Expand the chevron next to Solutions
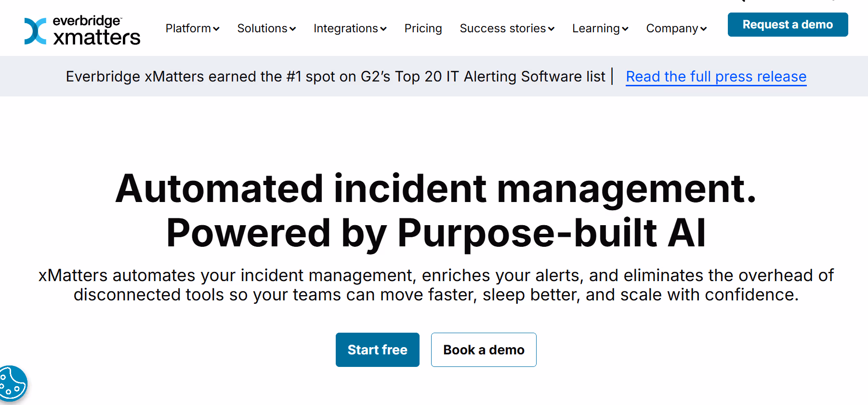868x405 pixels. [292, 29]
